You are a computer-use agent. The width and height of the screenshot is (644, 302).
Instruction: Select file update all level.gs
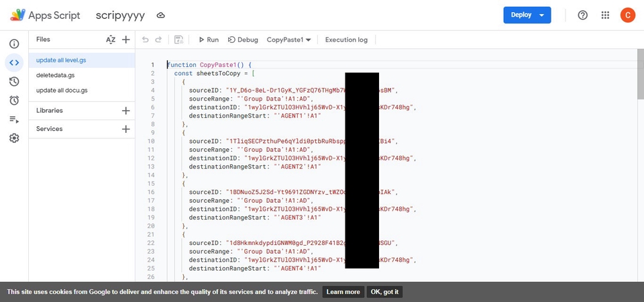pyautogui.click(x=82, y=60)
